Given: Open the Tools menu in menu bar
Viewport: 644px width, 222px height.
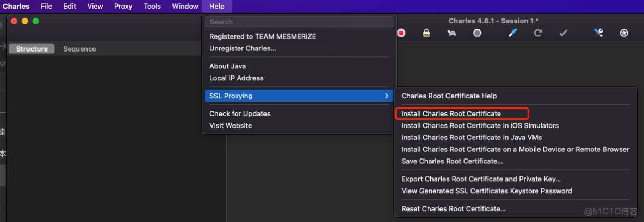Looking at the screenshot, I should (152, 6).
